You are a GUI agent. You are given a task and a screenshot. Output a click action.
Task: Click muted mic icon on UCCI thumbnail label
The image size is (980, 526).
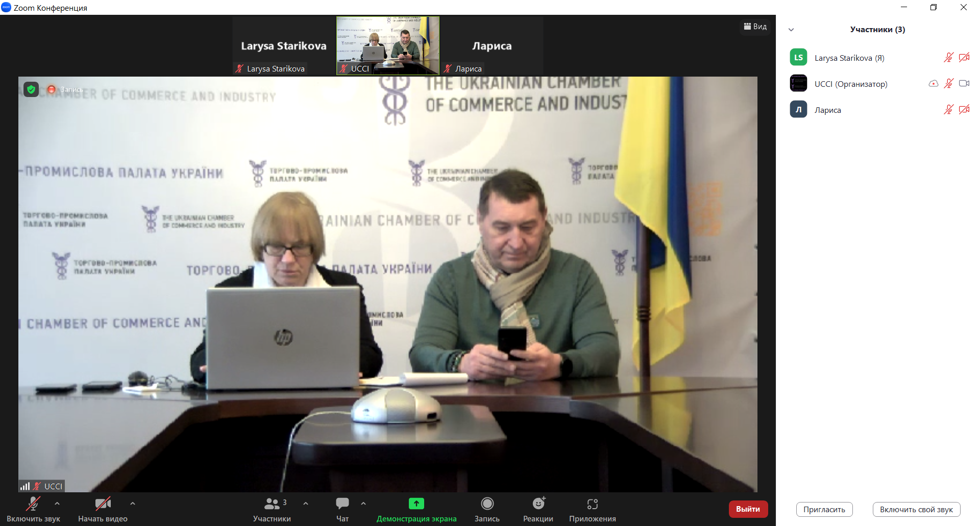coord(344,68)
